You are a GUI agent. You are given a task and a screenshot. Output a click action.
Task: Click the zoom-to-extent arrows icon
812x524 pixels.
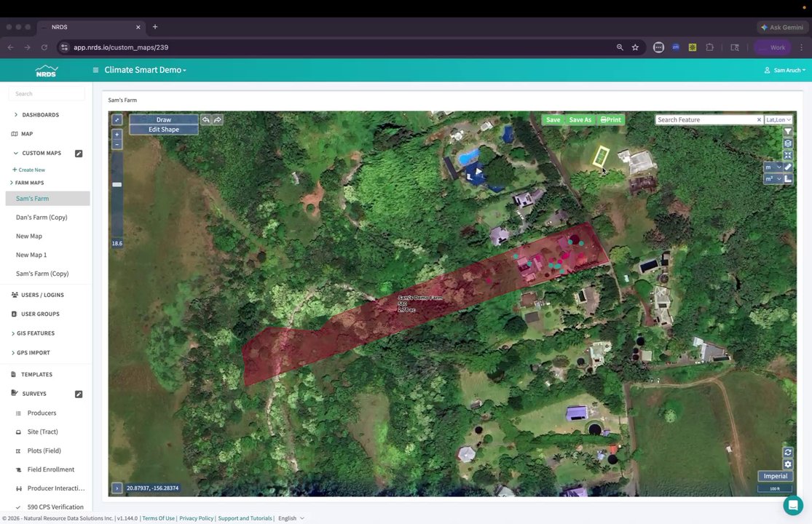pyautogui.click(x=788, y=155)
